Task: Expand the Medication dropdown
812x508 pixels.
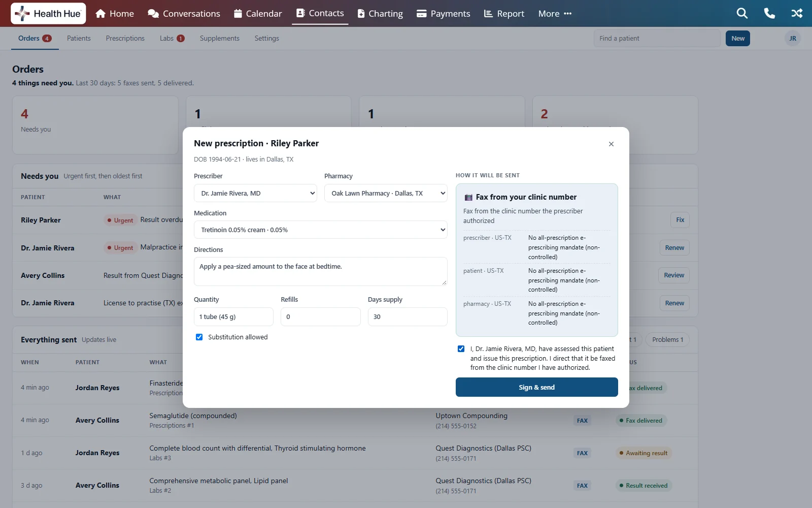Action: coord(320,230)
